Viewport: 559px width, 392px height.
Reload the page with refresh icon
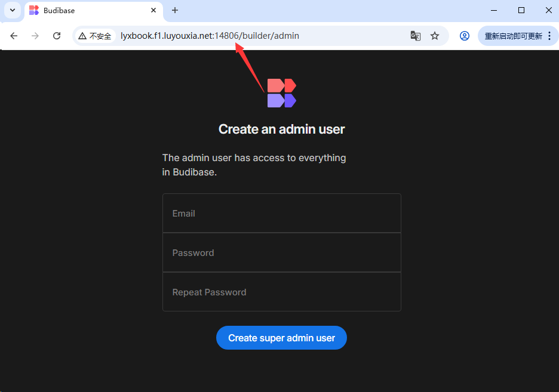[x=57, y=36]
